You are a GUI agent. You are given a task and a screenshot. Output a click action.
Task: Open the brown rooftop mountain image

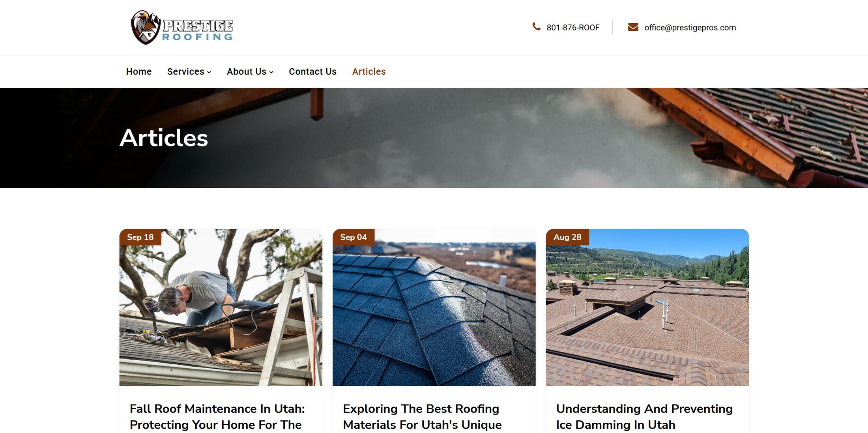tap(647, 307)
